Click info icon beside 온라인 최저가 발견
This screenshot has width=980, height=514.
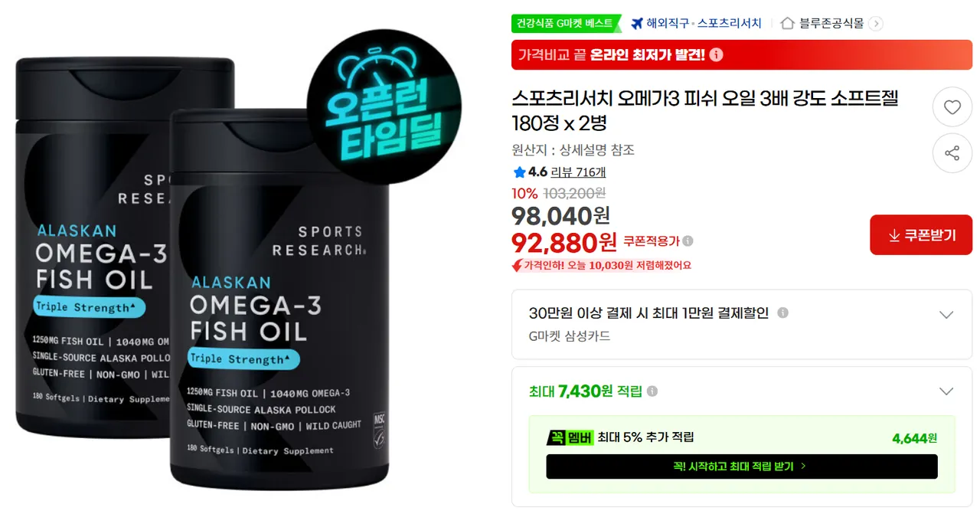[716, 55]
